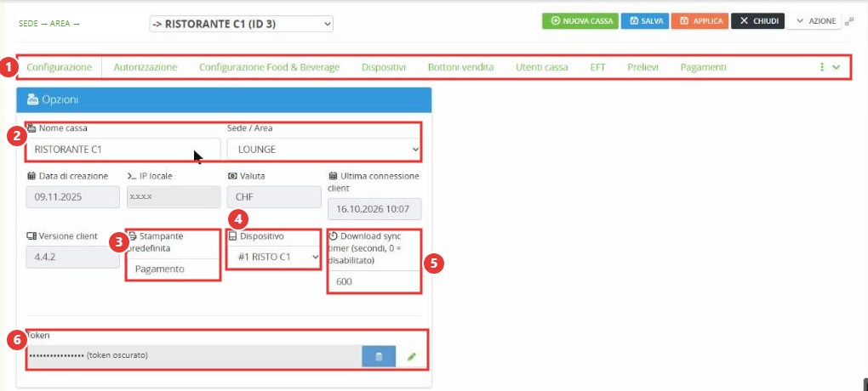Viewport: 868px width, 391px height.
Task: Select the Bottoni vendita tab
Action: (x=460, y=67)
